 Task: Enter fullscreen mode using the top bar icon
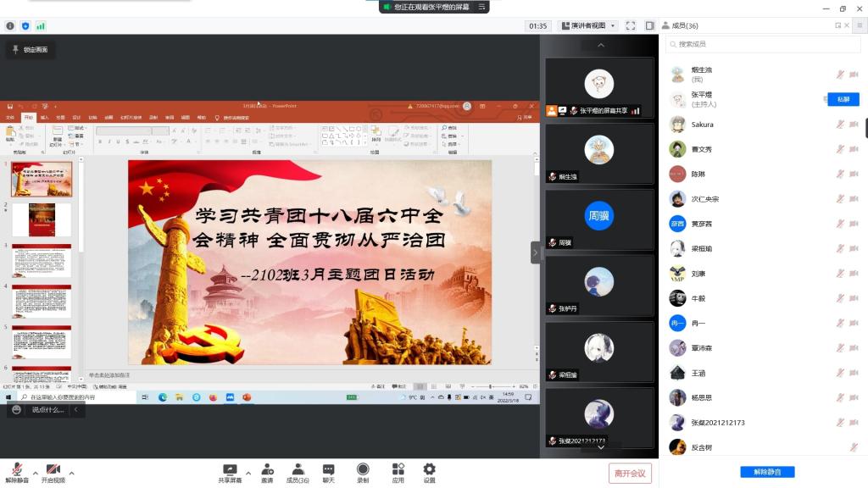pos(631,26)
